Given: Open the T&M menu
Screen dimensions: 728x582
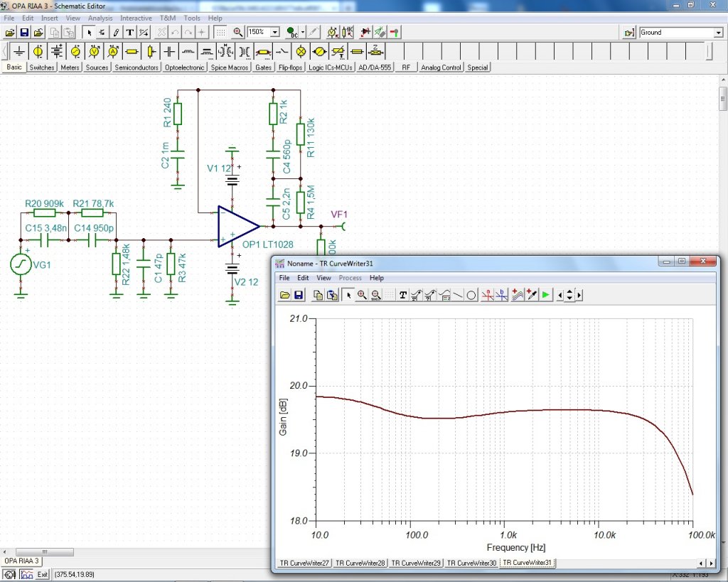Looking at the screenshot, I should tap(168, 18).
